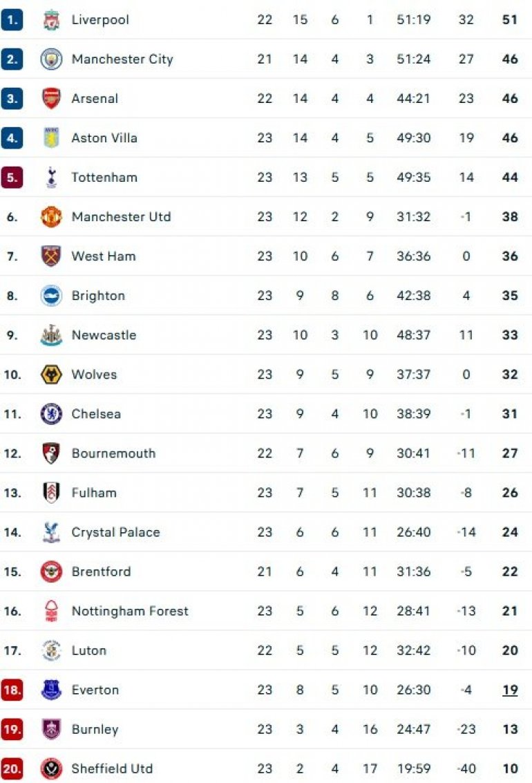Click the Arsenal club crest
This screenshot has width=532, height=783.
51,99
